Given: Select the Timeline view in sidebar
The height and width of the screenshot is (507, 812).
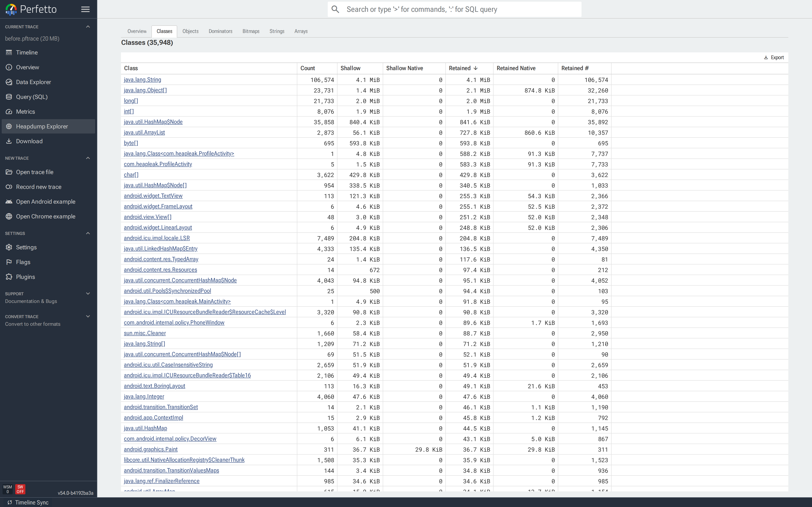Looking at the screenshot, I should [x=26, y=52].
